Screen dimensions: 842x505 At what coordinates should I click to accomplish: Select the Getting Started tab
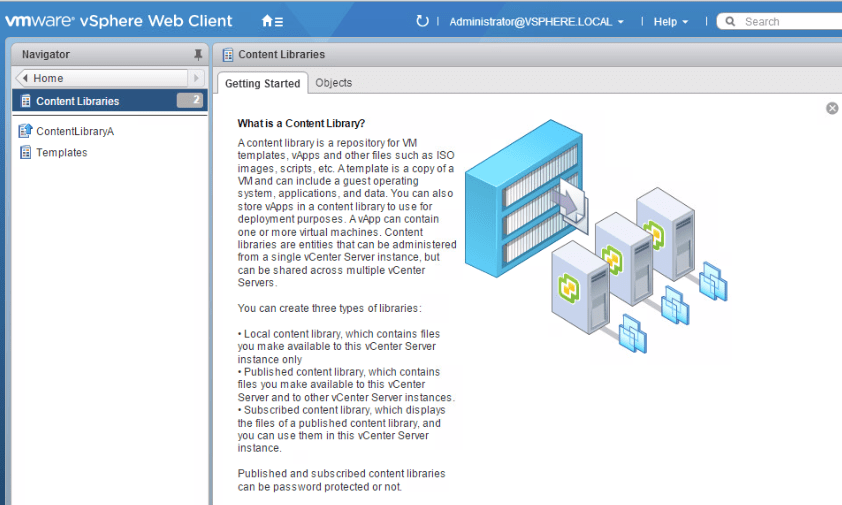[x=262, y=84]
